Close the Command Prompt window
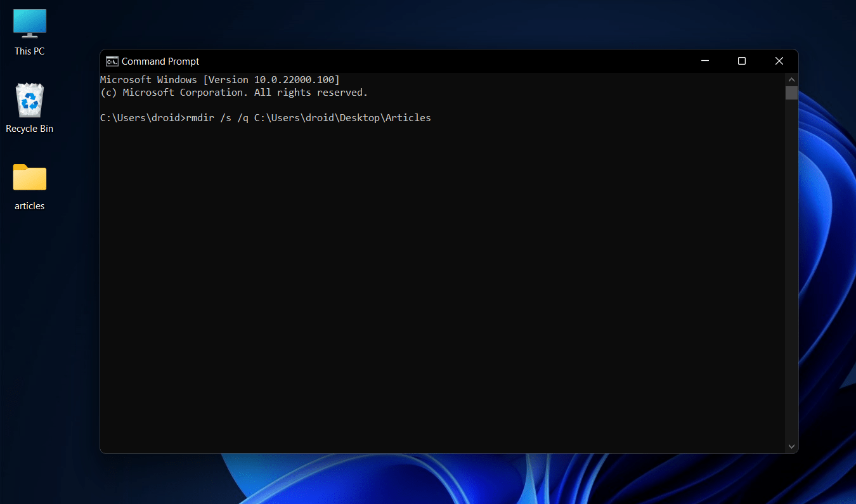856x504 pixels. coord(779,61)
